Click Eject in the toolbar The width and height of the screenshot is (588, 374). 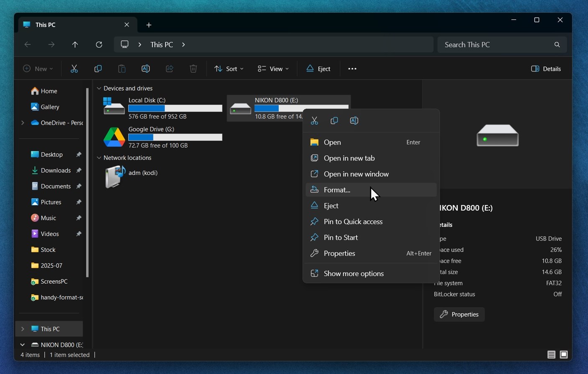click(x=318, y=69)
